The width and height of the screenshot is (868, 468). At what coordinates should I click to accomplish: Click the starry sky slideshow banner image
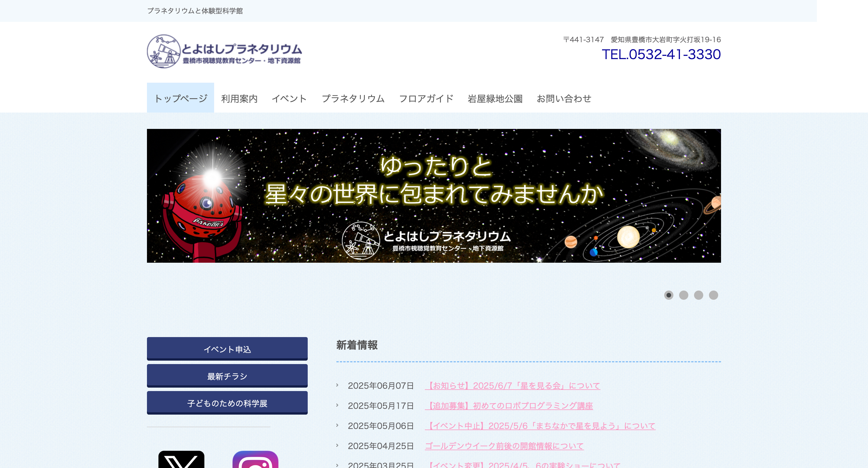[x=434, y=196]
